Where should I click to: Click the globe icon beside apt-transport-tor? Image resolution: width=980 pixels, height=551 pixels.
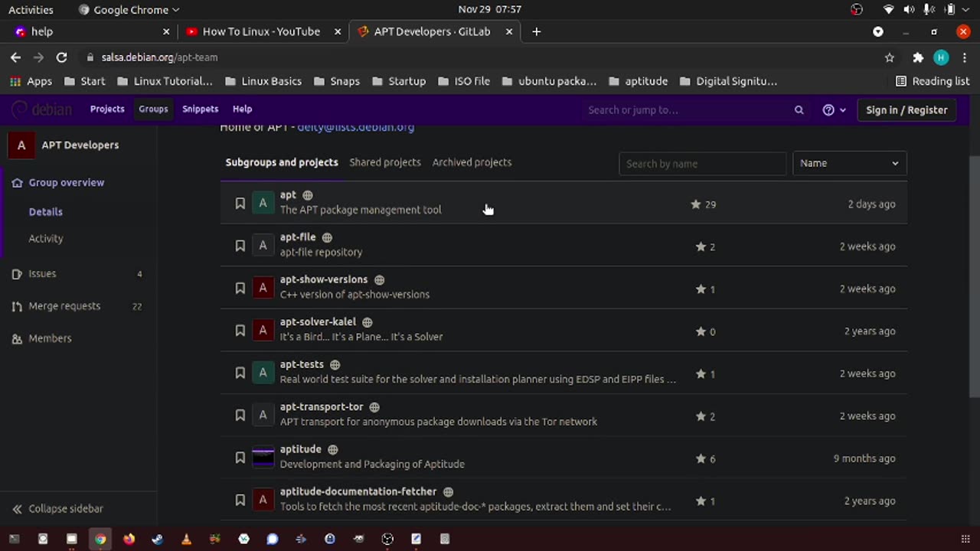click(x=374, y=407)
